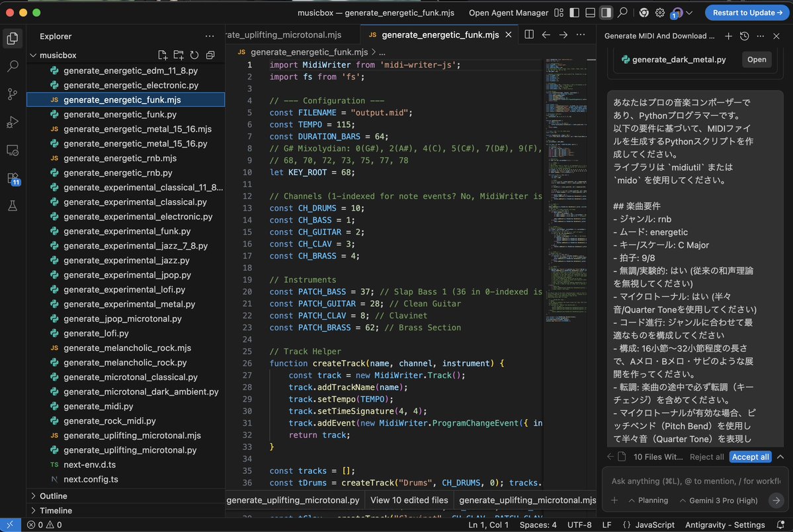Viewport: 793px width, 532px height.
Task: Open the Testing flask icon view
Action: tap(13, 206)
